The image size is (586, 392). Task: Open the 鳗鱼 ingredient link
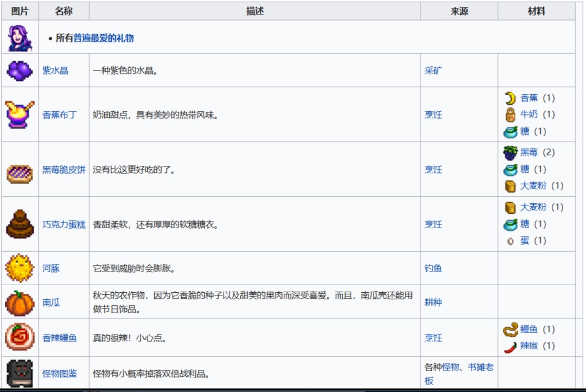click(529, 329)
